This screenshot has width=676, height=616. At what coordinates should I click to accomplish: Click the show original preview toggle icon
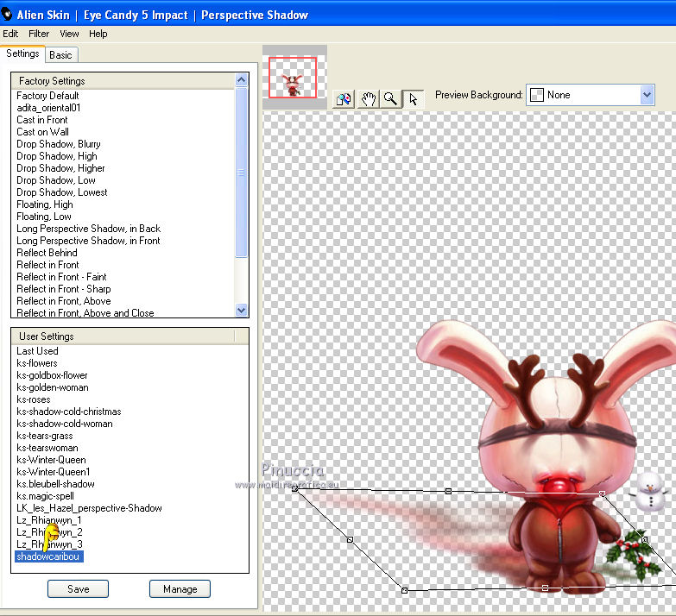pyautogui.click(x=344, y=99)
